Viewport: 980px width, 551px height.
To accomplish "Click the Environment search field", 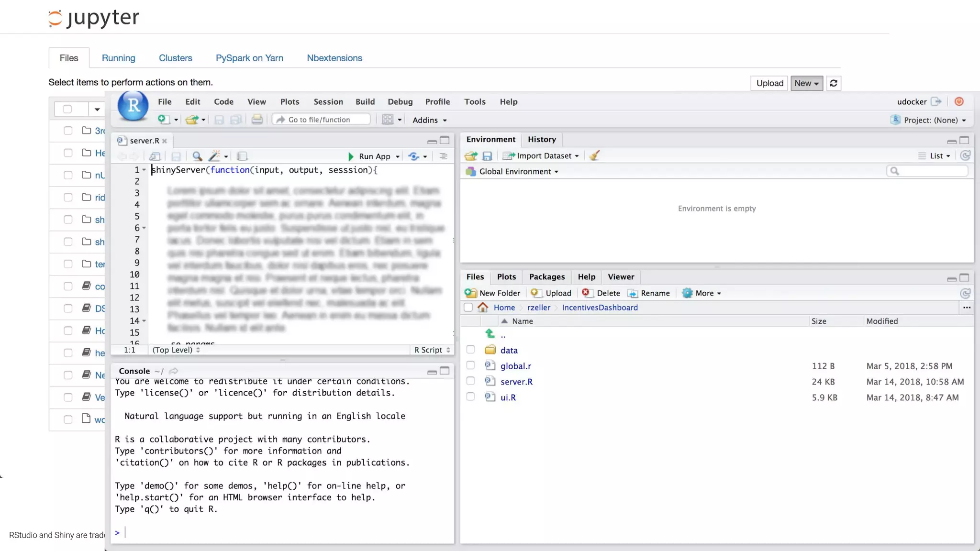I will (927, 171).
